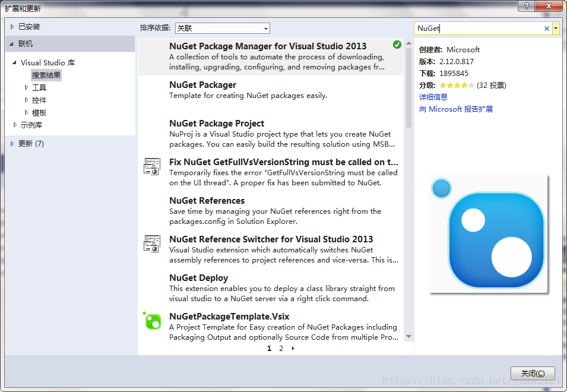Viewport: 567px width, 392px height.
Task: Click the (32 投票) vote count
Action: point(492,86)
